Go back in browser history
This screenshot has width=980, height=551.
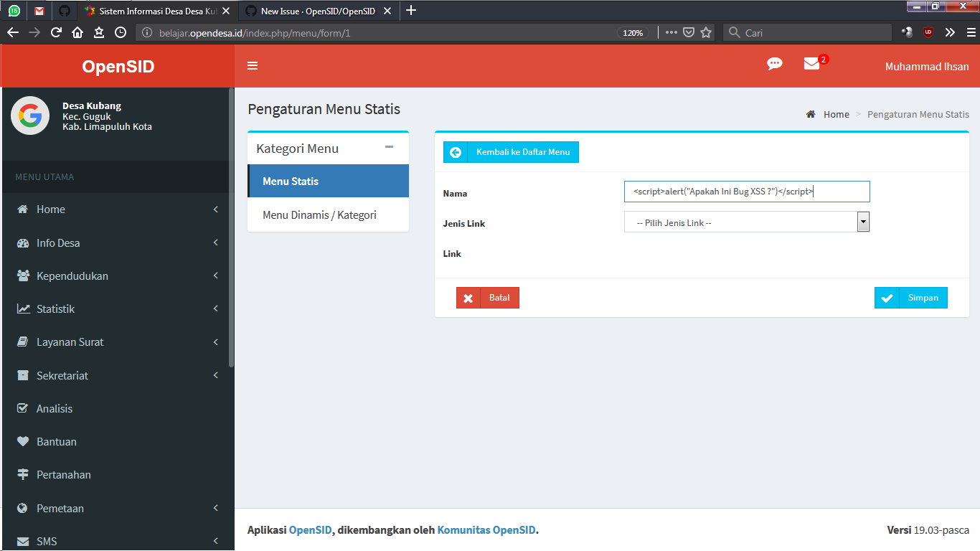click(12, 32)
